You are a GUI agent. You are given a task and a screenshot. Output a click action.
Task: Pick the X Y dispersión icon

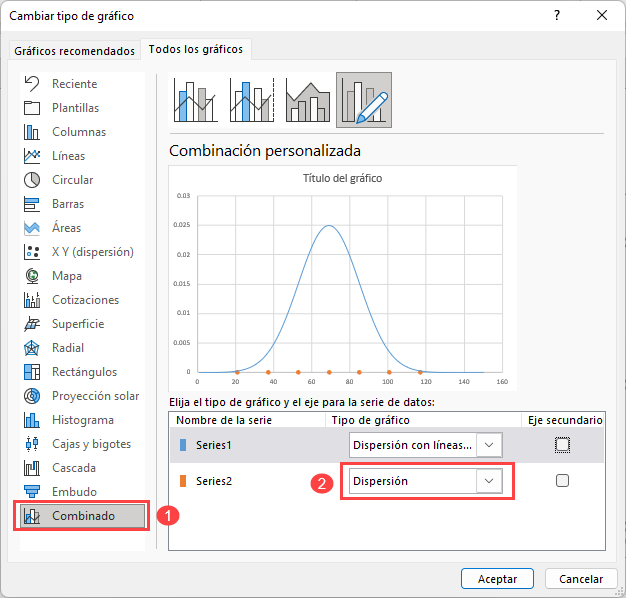click(32, 252)
